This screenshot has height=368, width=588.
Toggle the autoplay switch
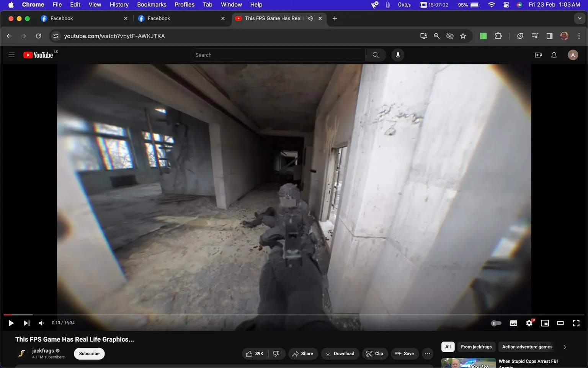point(496,323)
